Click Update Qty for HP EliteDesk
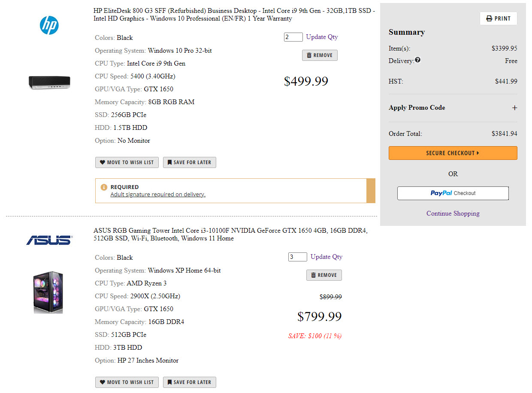Screen dimensions: 532x393 tap(322, 37)
